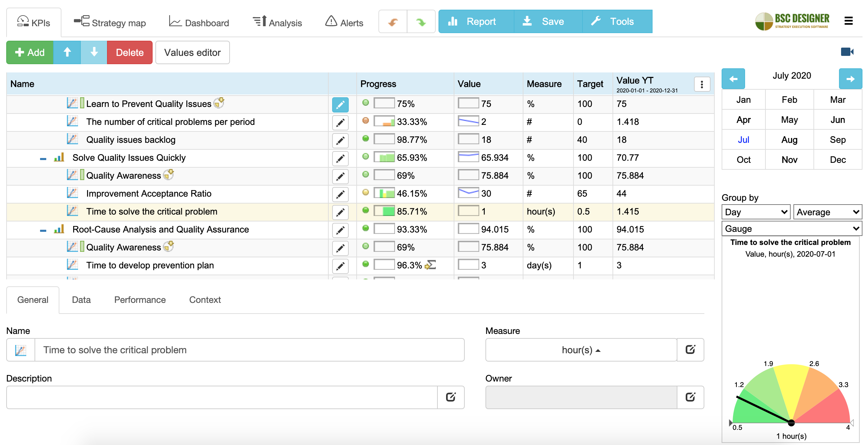This screenshot has height=445, width=868.
Task: Click the move-up arrow in the toolbar
Action: (67, 52)
